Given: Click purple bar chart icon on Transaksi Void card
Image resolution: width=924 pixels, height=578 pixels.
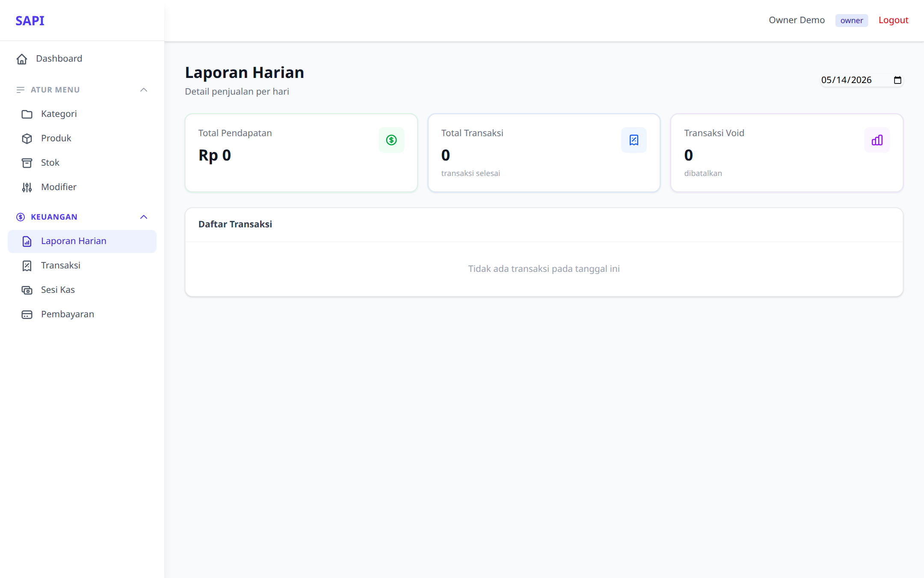Looking at the screenshot, I should [x=877, y=140].
